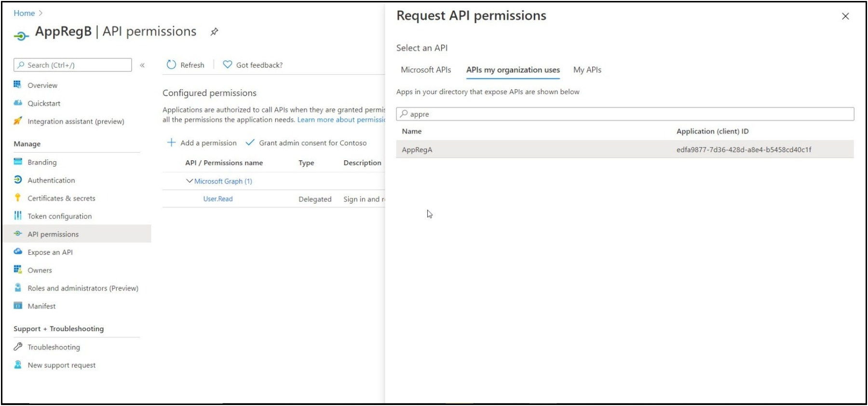Collapse the sidebar with the double chevron
The image size is (868, 406).
[x=142, y=65]
